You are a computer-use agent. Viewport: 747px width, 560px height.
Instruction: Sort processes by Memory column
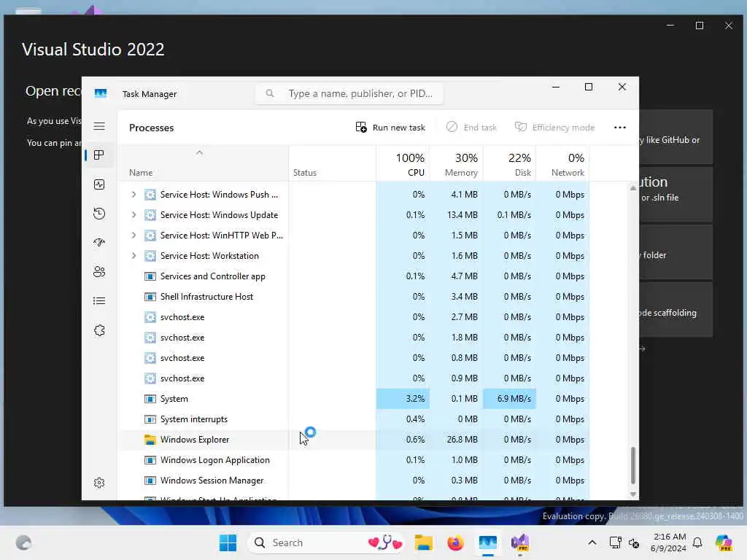[x=457, y=164]
